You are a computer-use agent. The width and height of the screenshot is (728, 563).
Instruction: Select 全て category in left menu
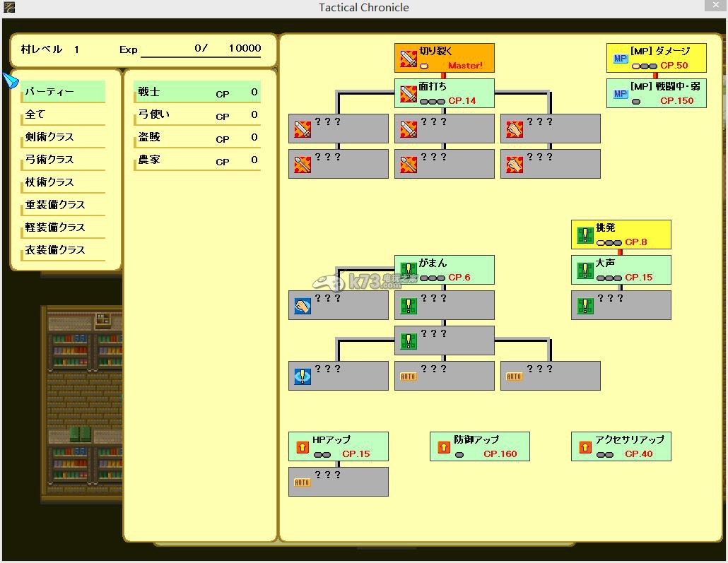(x=64, y=114)
